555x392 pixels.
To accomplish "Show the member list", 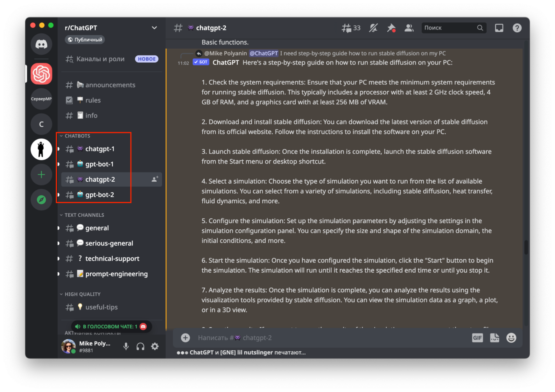I will pos(409,28).
